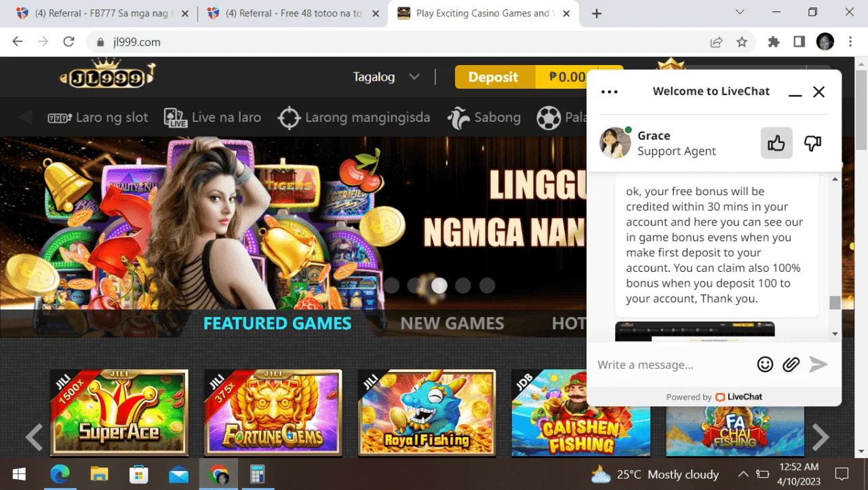Open the RoyalFishing game thumbnail
This screenshot has width=868, height=490.
(x=427, y=412)
